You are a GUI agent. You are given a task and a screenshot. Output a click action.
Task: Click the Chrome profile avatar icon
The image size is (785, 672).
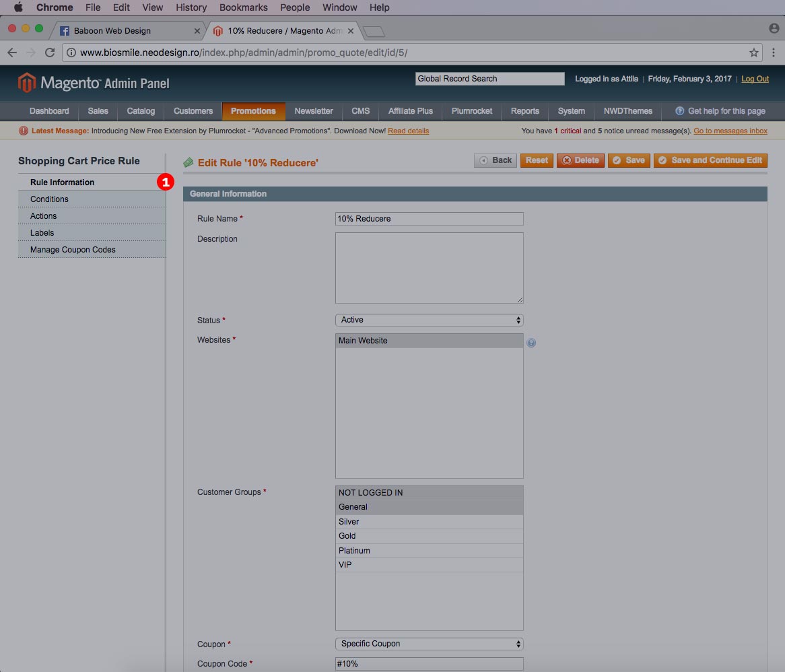(x=774, y=29)
